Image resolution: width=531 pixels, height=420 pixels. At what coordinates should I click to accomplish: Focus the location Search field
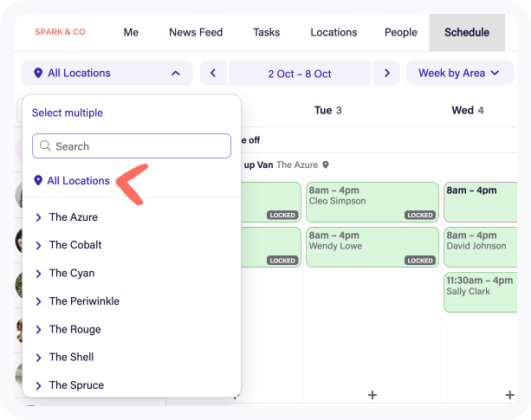[x=132, y=145]
